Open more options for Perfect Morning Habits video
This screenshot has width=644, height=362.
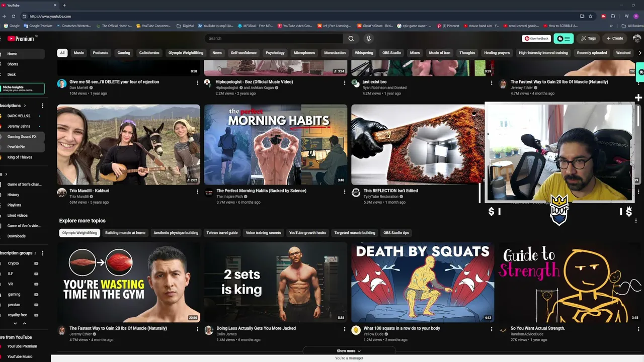tap(344, 192)
